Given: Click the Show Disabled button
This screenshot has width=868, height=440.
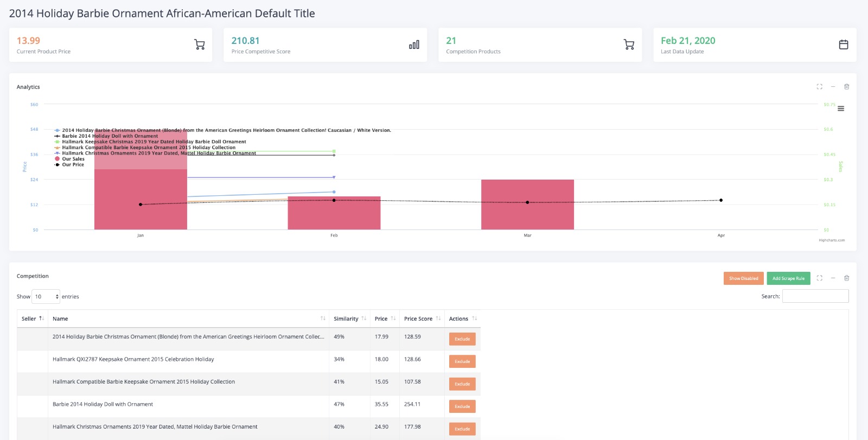Looking at the screenshot, I should point(743,278).
